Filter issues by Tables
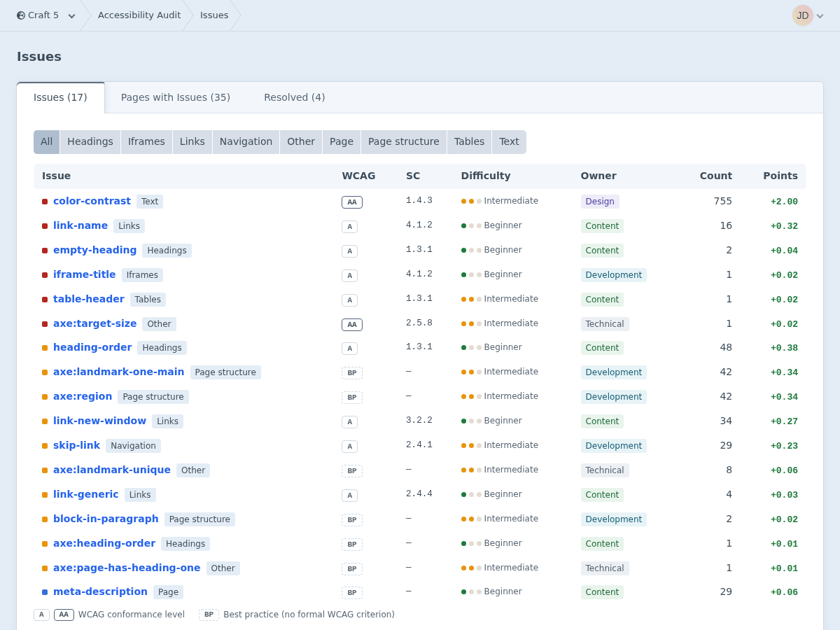This screenshot has height=630, width=840. [469, 142]
